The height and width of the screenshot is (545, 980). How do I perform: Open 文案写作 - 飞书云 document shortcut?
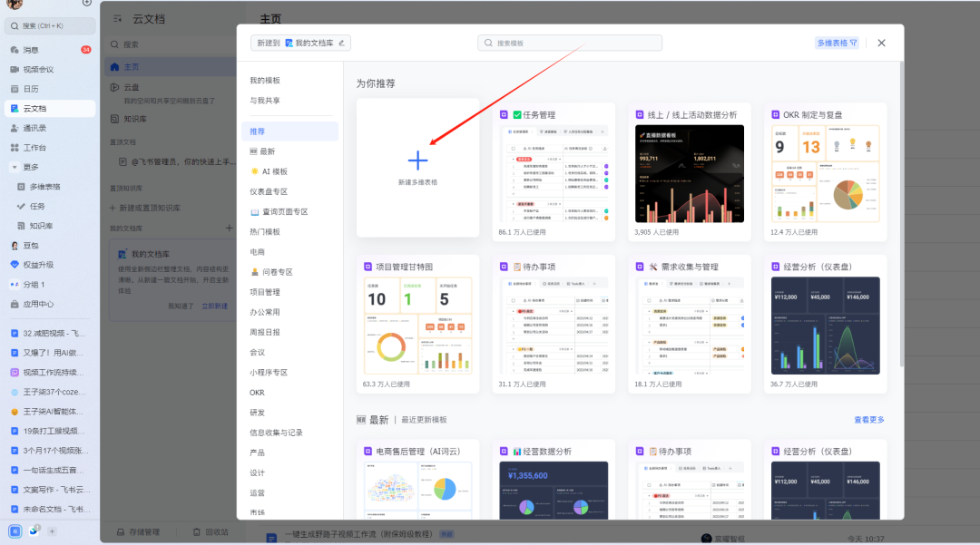50,490
